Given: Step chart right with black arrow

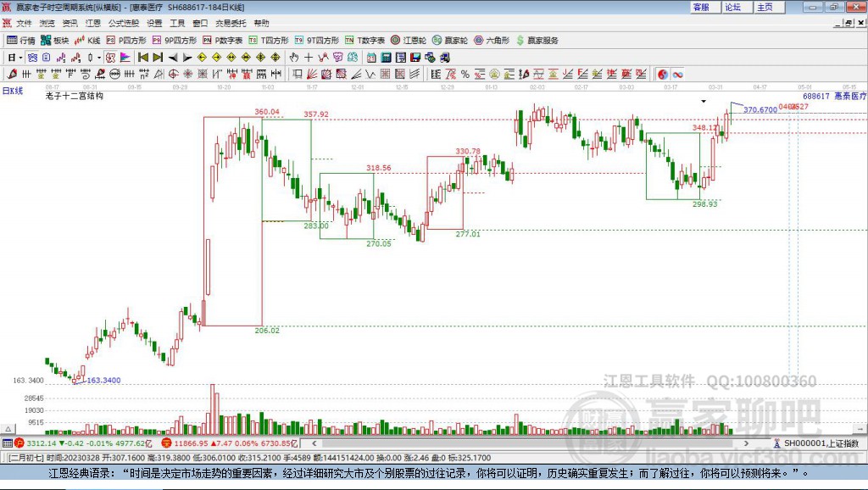Looking at the screenshot, I should 187,58.
